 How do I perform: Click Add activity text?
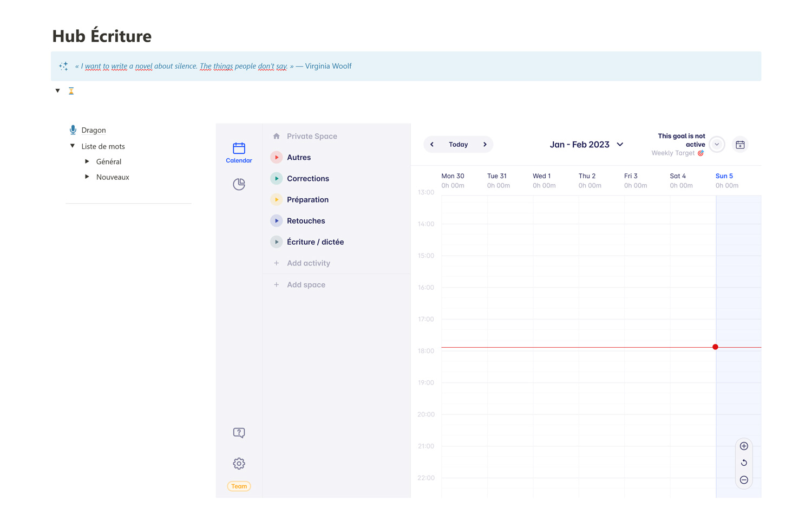point(309,263)
